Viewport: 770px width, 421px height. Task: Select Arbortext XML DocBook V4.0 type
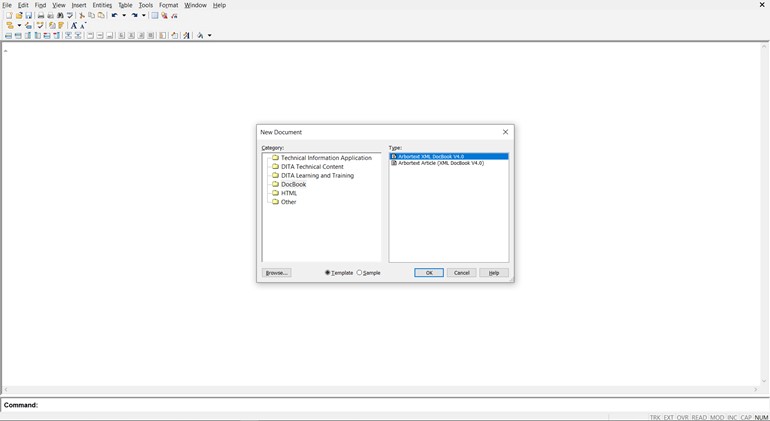[449, 156]
